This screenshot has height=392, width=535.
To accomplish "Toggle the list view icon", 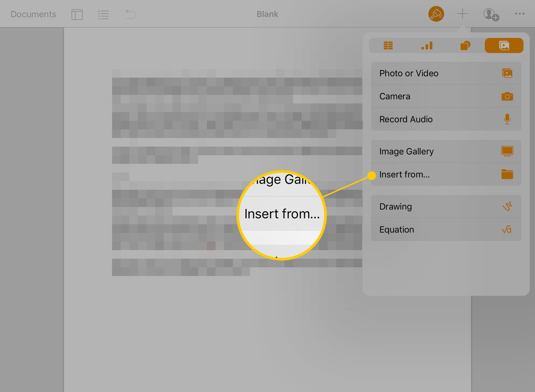I will coord(103,14).
